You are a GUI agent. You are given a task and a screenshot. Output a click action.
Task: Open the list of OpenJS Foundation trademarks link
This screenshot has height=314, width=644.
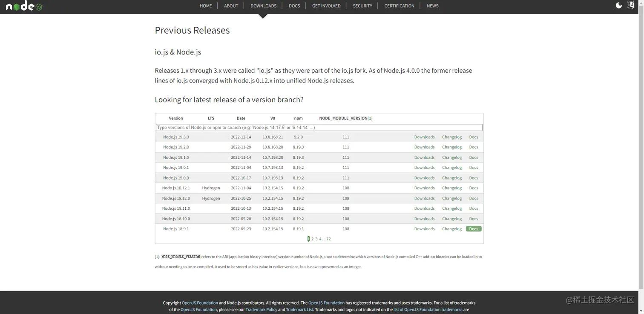428,310
